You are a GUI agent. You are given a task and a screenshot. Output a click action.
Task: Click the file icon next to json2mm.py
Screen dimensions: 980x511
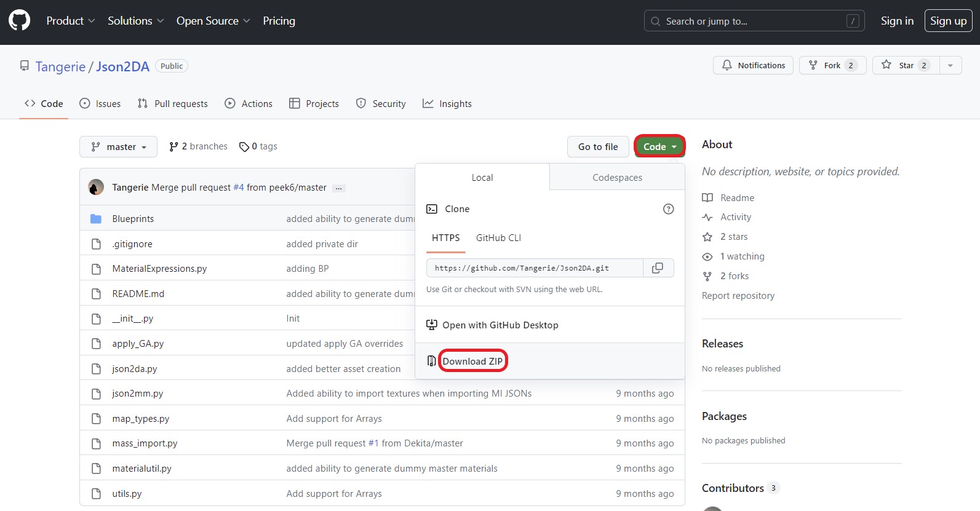click(96, 394)
